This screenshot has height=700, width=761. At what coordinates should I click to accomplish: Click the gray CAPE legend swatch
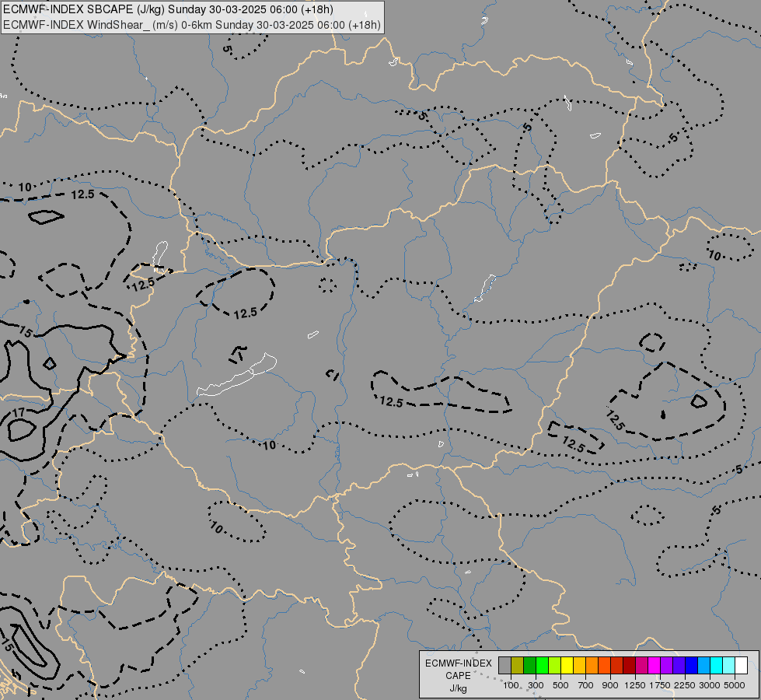[x=504, y=666]
